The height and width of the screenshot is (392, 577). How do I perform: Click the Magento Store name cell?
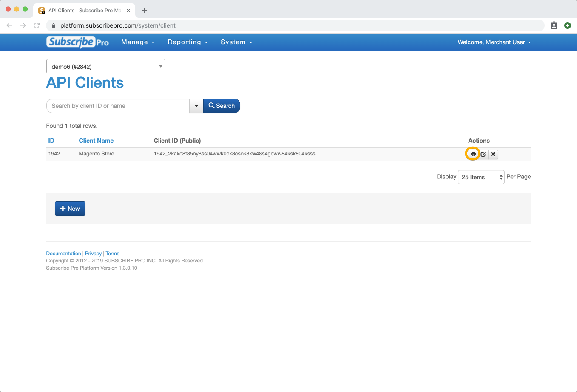97,154
